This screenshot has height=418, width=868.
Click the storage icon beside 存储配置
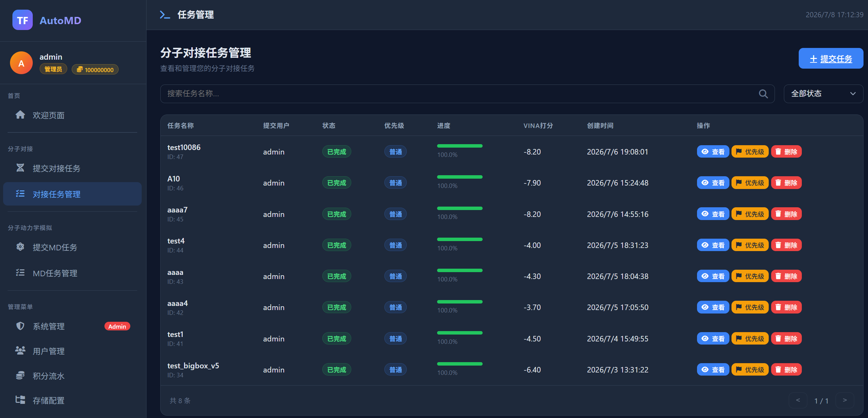(20, 400)
